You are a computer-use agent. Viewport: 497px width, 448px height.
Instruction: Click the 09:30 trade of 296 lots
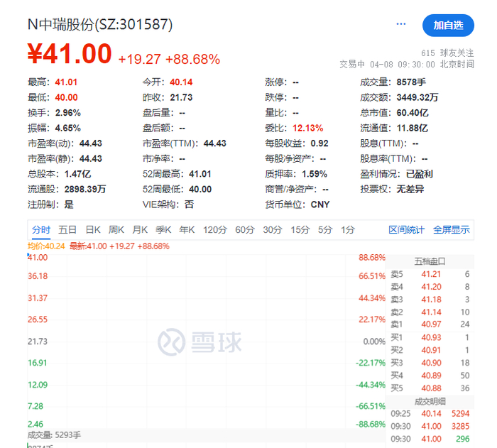pyautogui.click(x=430, y=439)
